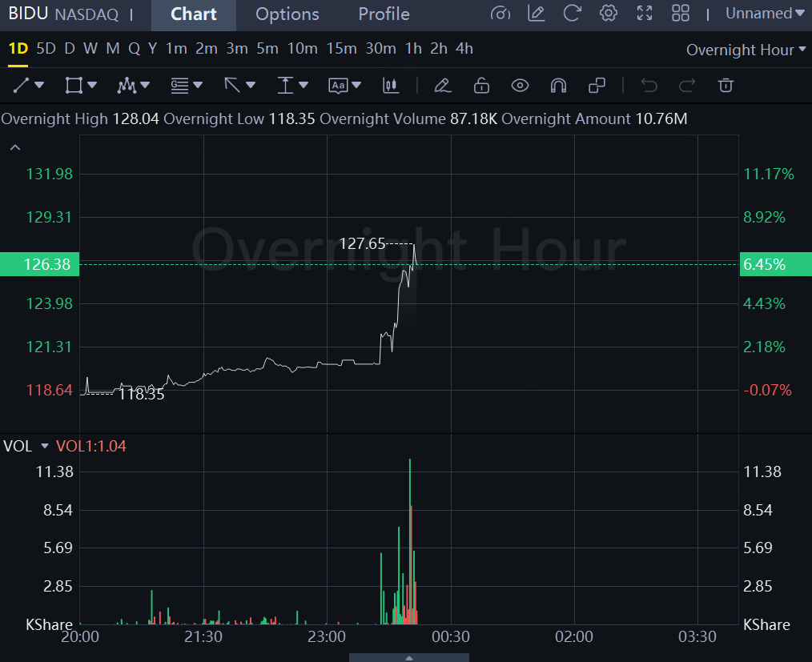Toggle the lock drawings icon
The height and width of the screenshot is (662, 812).
tap(481, 86)
